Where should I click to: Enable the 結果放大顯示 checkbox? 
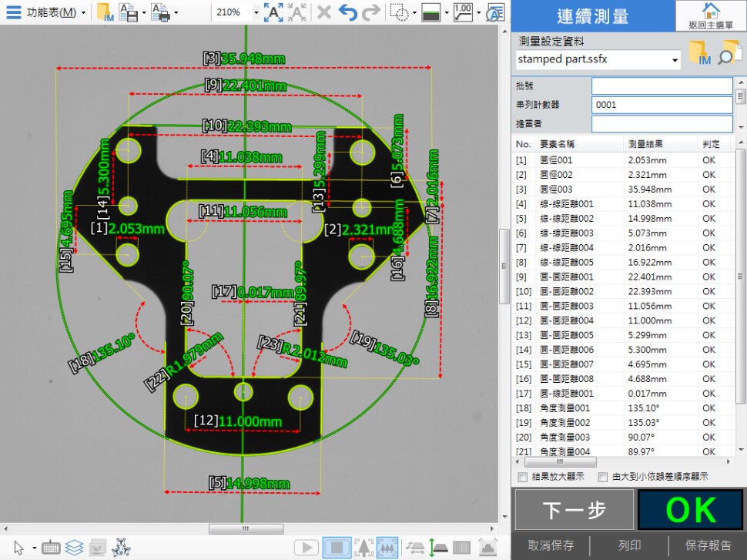524,478
